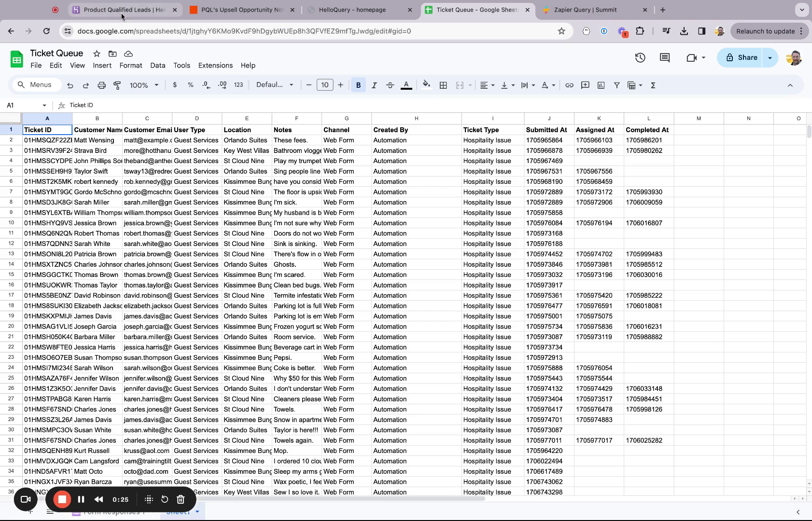Image resolution: width=812 pixels, height=521 pixels.
Task: Open the Borders tool
Action: 443,85
